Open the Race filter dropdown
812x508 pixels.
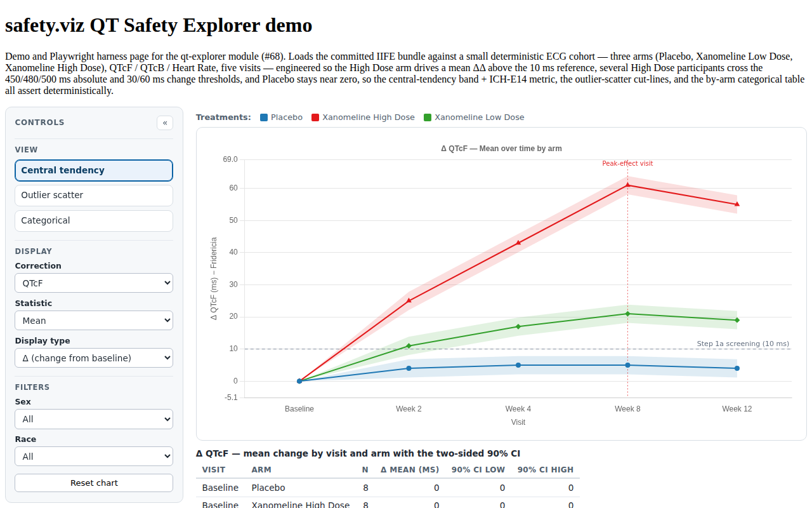coord(94,457)
